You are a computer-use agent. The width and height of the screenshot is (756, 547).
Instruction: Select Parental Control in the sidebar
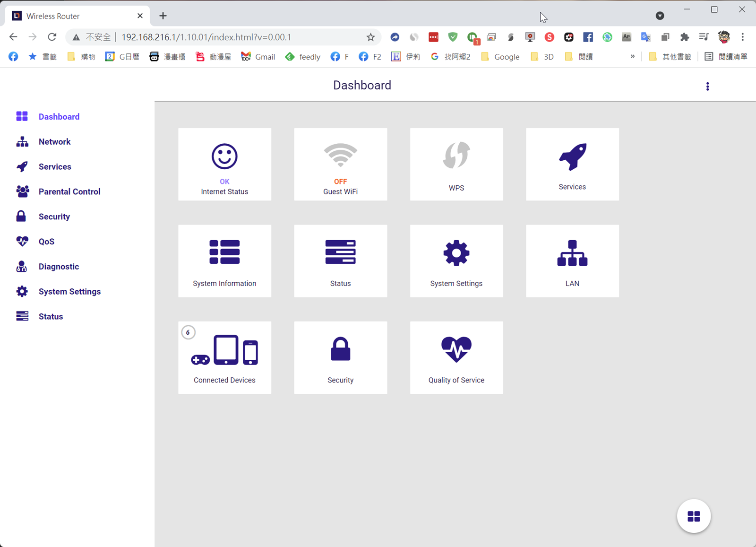pyautogui.click(x=69, y=191)
